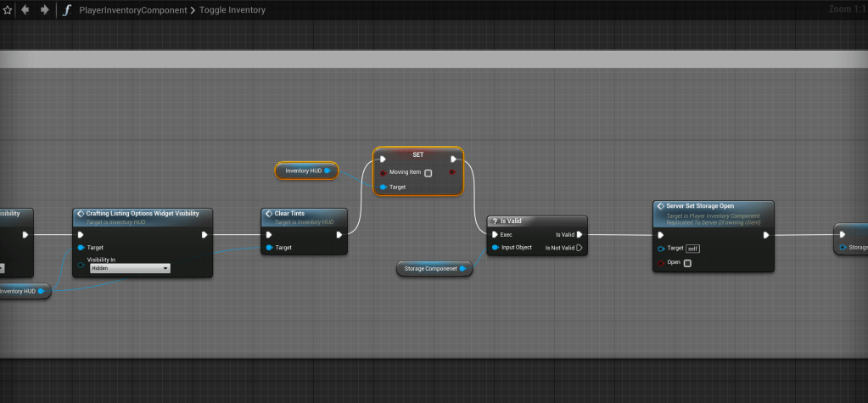Click the Inventory HUD variable node near SET
This screenshot has width=868, height=403.
[303, 171]
